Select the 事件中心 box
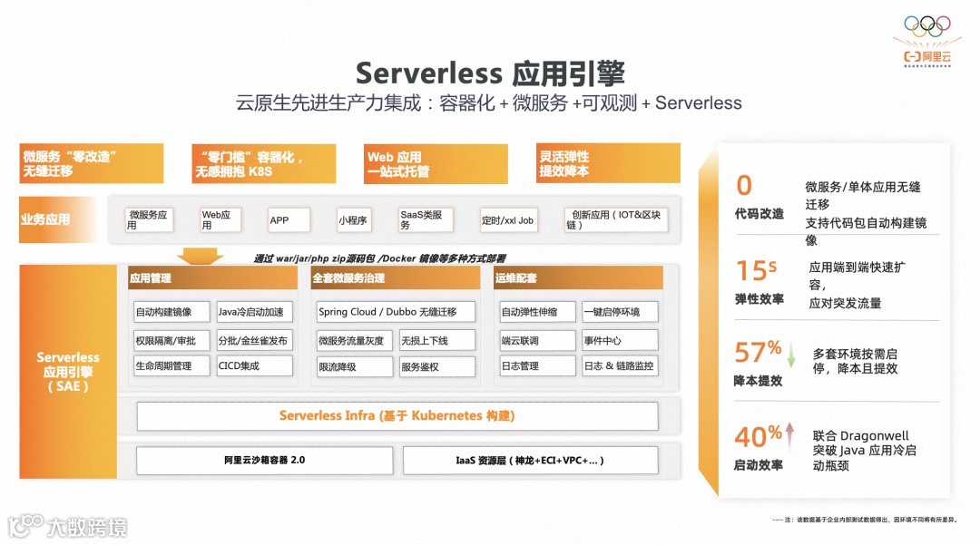The height and width of the screenshot is (545, 980). 620,340
